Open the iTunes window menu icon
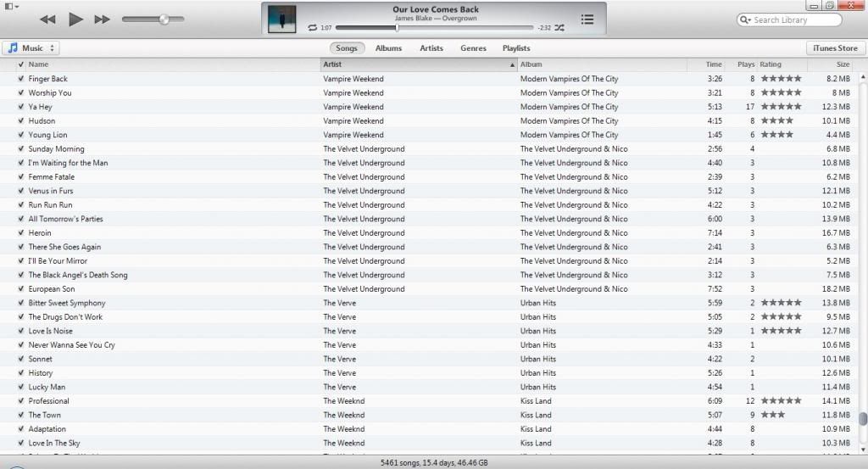The height and width of the screenshot is (469, 868). coord(11,6)
